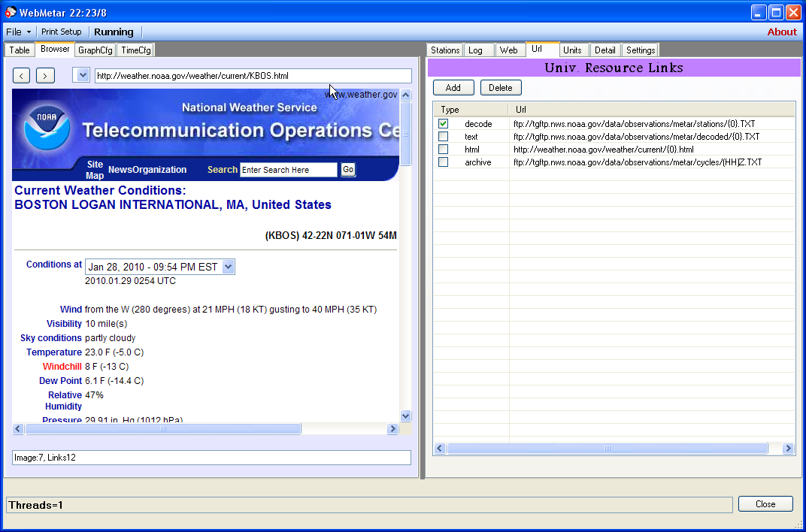Go forward with the browser forward arrow
This screenshot has width=806, height=532.
click(x=45, y=76)
